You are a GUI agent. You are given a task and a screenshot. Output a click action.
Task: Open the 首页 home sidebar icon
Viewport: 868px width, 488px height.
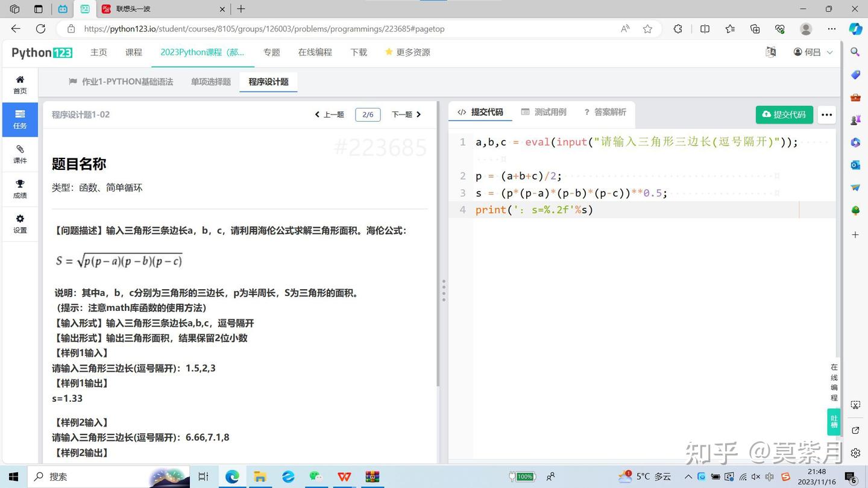point(20,83)
